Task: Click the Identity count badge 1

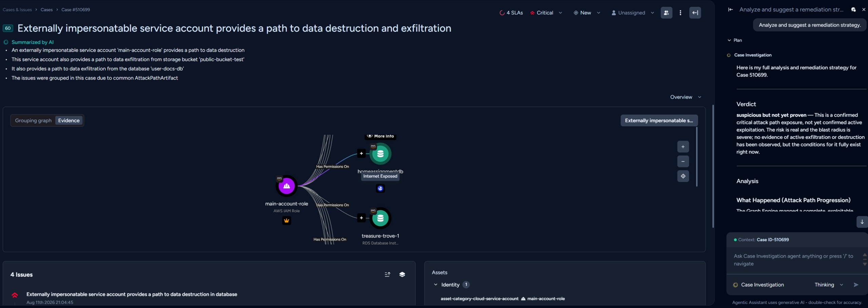Action: [x=466, y=285]
